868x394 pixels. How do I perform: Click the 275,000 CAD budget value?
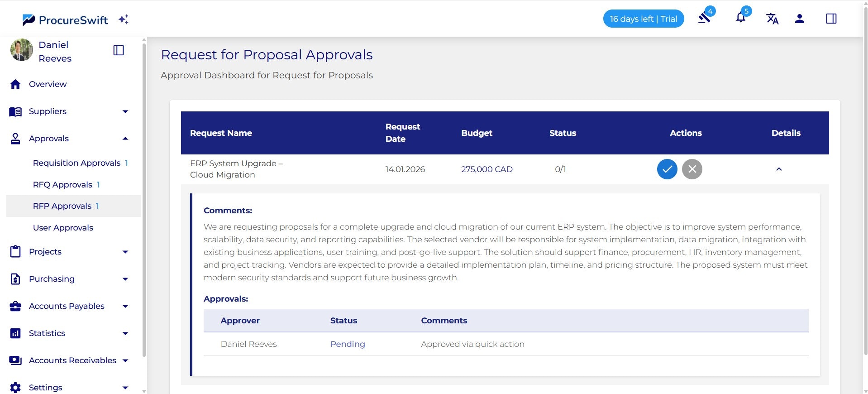tap(487, 169)
